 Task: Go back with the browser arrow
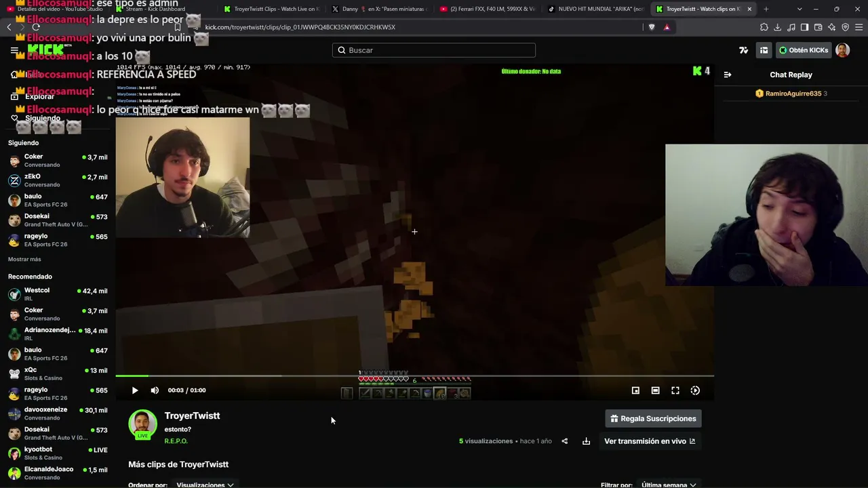click(x=9, y=27)
